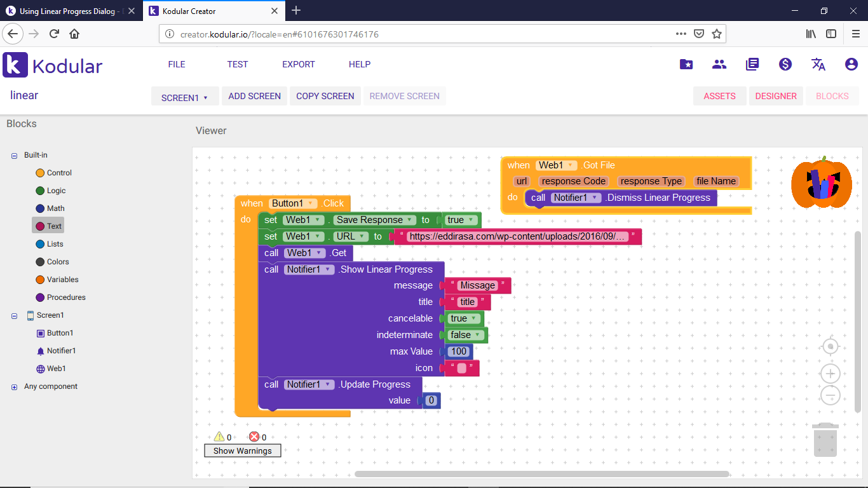Open the user account profile icon

pyautogui.click(x=851, y=64)
